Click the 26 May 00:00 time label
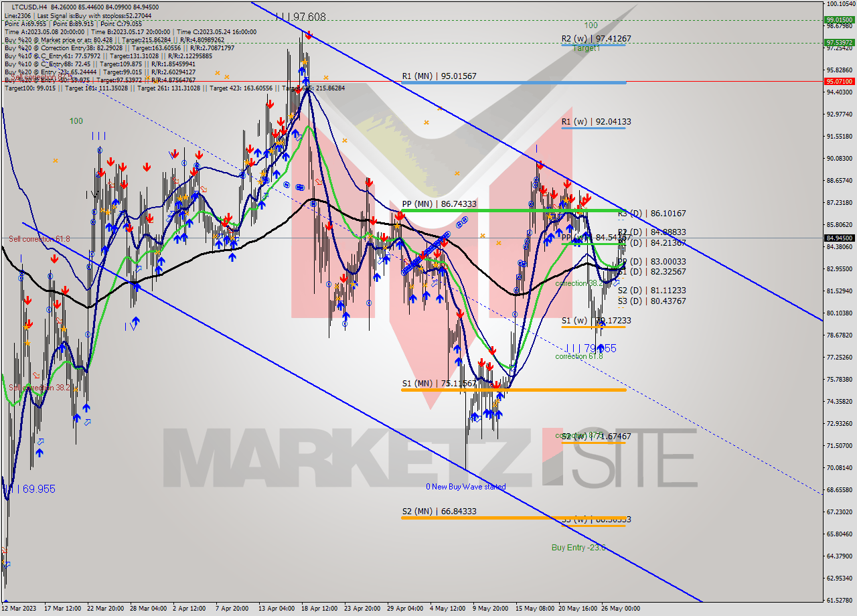The image size is (857, 616). coord(620,609)
